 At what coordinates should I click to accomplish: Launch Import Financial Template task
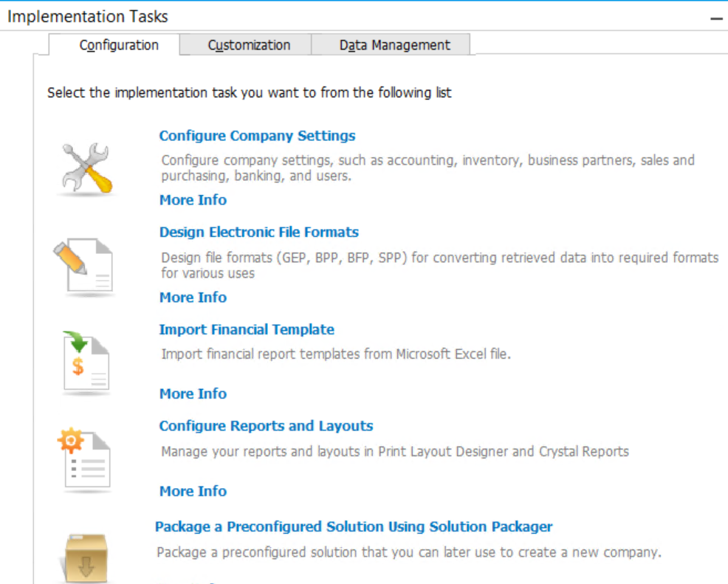coord(247,329)
